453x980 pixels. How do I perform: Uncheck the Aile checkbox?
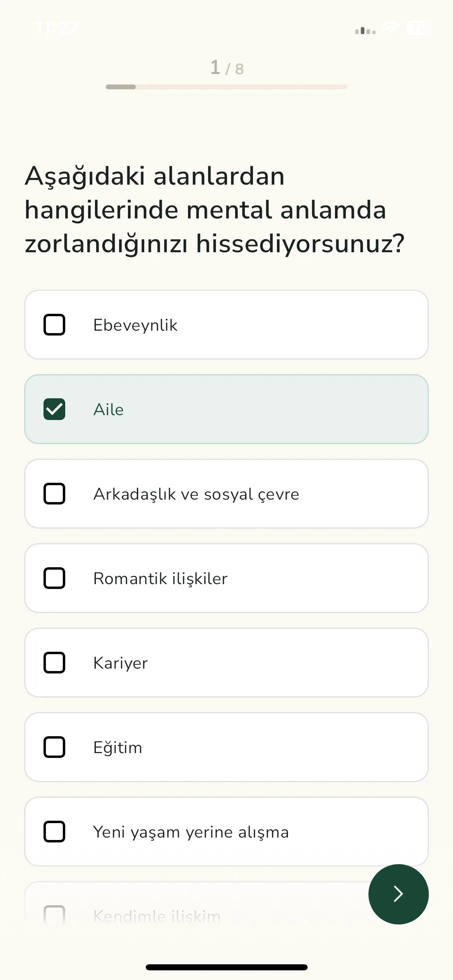pos(54,409)
